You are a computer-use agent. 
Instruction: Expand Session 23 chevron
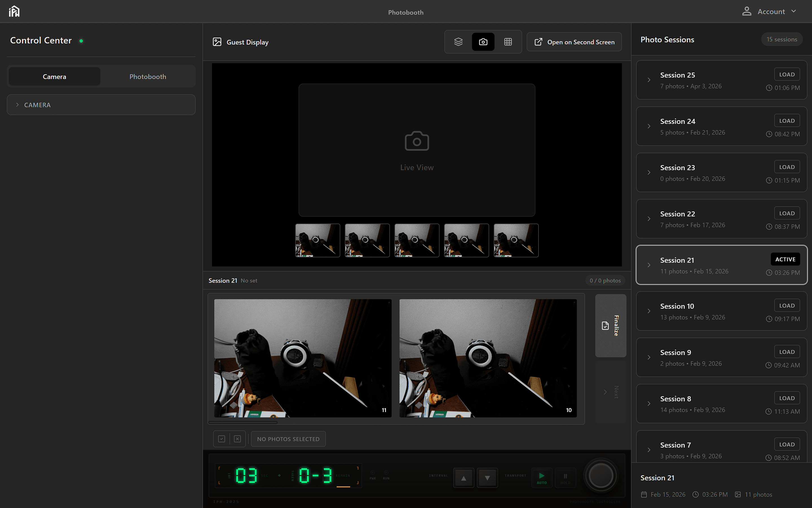click(x=649, y=173)
